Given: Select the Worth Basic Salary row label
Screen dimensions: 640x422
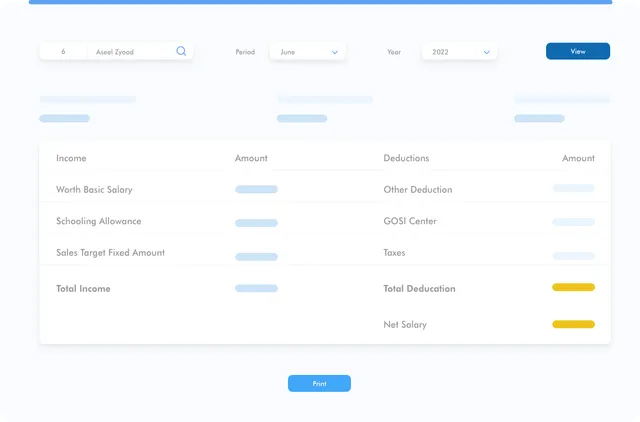Looking at the screenshot, I should click(94, 189).
